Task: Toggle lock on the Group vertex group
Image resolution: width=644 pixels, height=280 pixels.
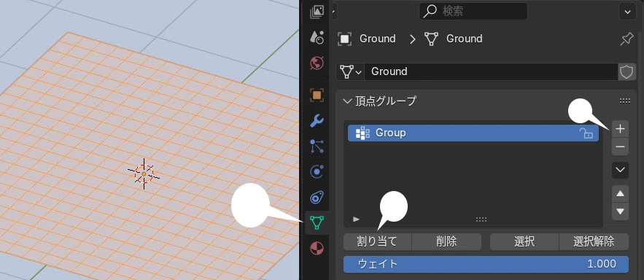Action: point(586,133)
